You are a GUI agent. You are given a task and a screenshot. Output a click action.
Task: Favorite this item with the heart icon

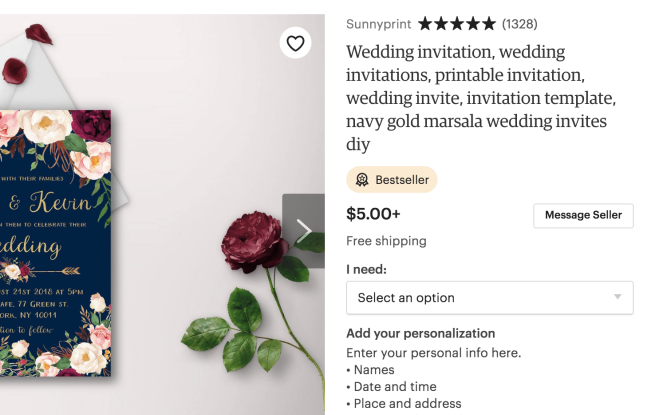point(295,43)
